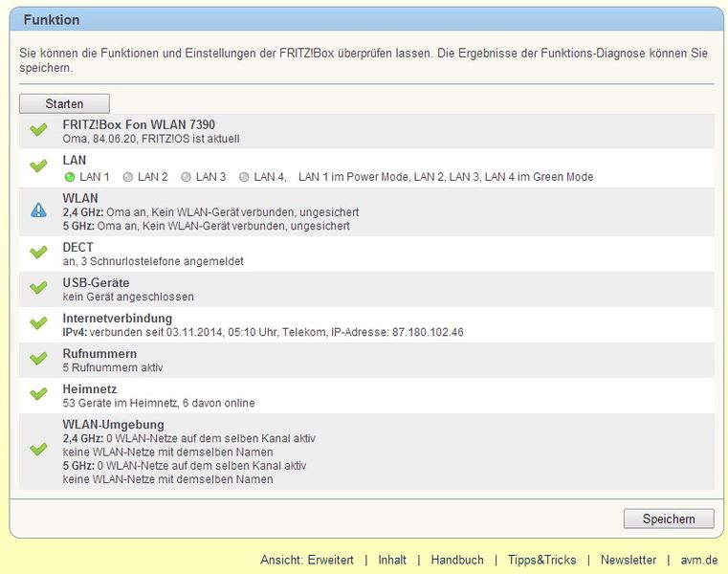Click the grey LAN 2 status indicator
Image resolution: width=728 pixels, height=574 pixels.
click(x=127, y=177)
